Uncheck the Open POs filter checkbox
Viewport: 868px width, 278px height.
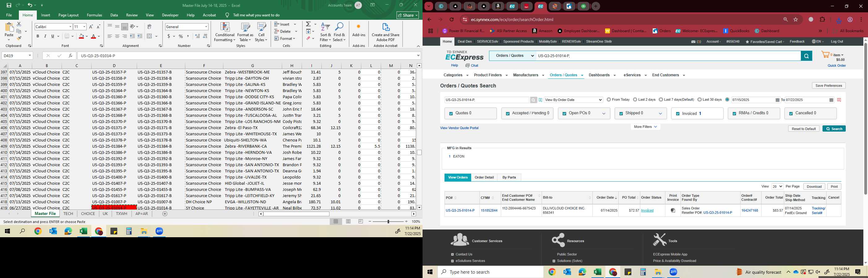(x=564, y=114)
